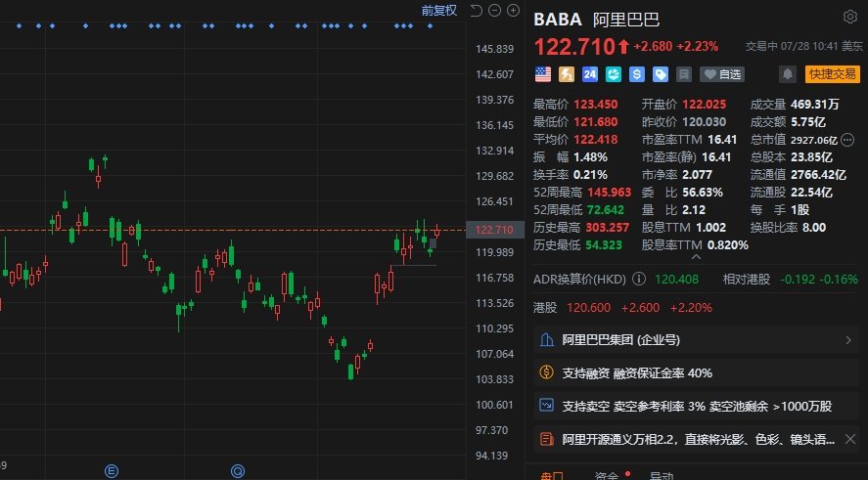Expand the 阿里巴巴集团 row chevron

848,340
